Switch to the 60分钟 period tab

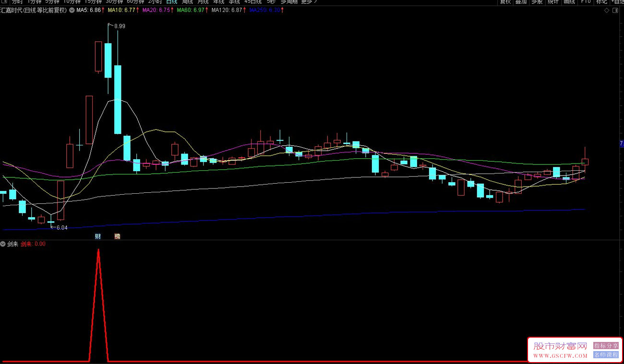tap(135, 2)
